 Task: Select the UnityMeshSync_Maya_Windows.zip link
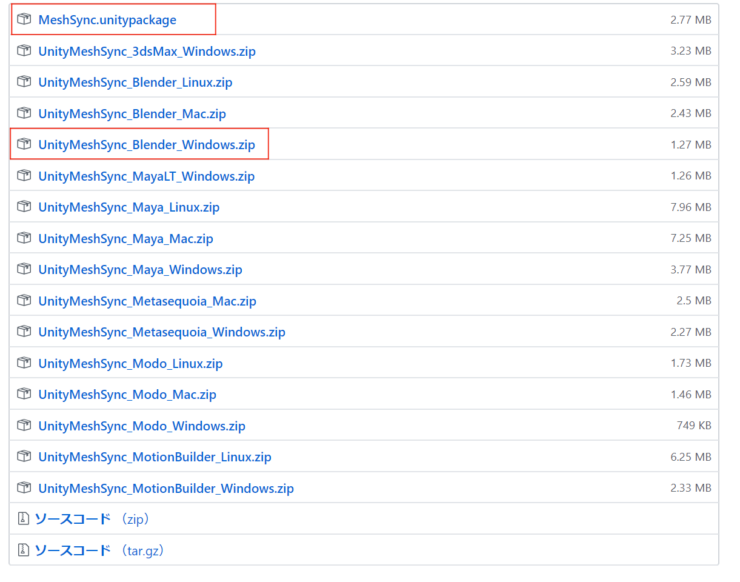140,270
